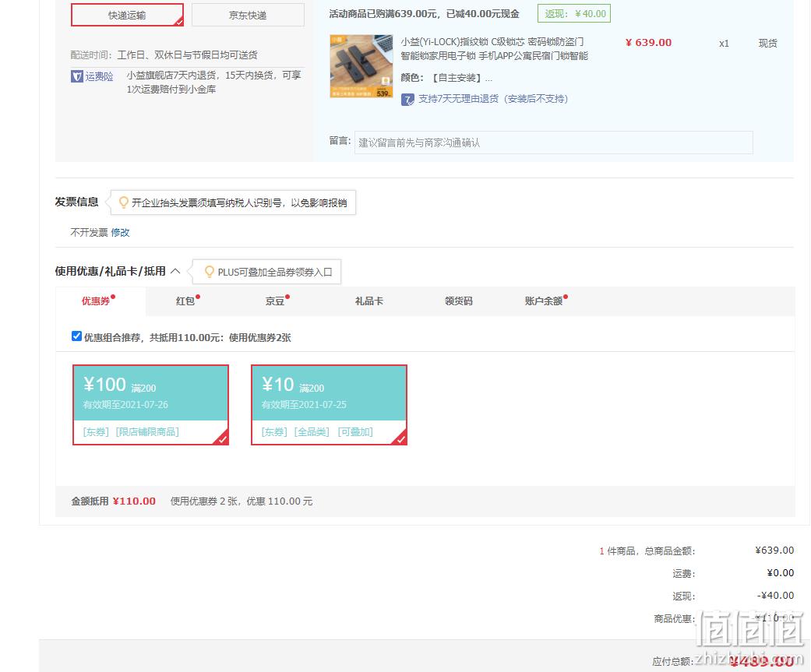This screenshot has height=672, width=811.
Task: Click the 7-day return badge icon
Action: pos(407,99)
